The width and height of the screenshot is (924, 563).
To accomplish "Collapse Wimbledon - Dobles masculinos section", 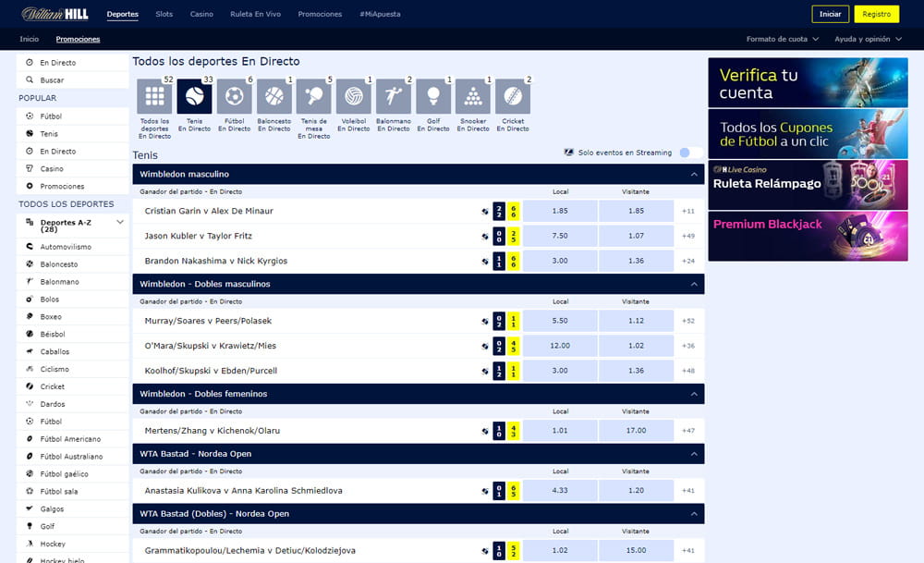I will (x=694, y=284).
